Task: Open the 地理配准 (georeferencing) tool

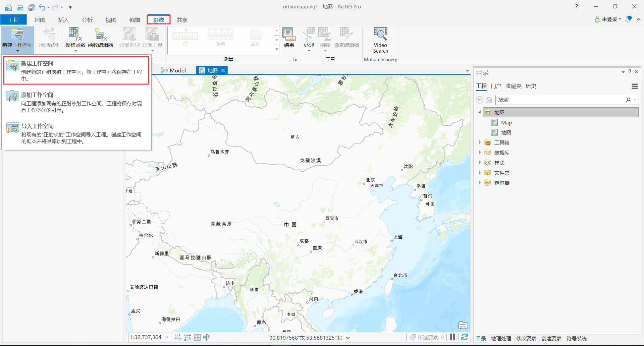Action: [x=48, y=37]
